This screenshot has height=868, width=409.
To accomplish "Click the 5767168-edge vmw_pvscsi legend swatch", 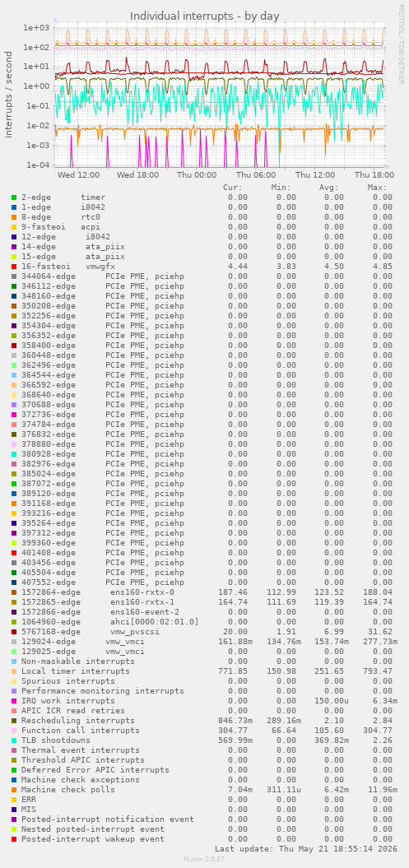I will coord(13,632).
